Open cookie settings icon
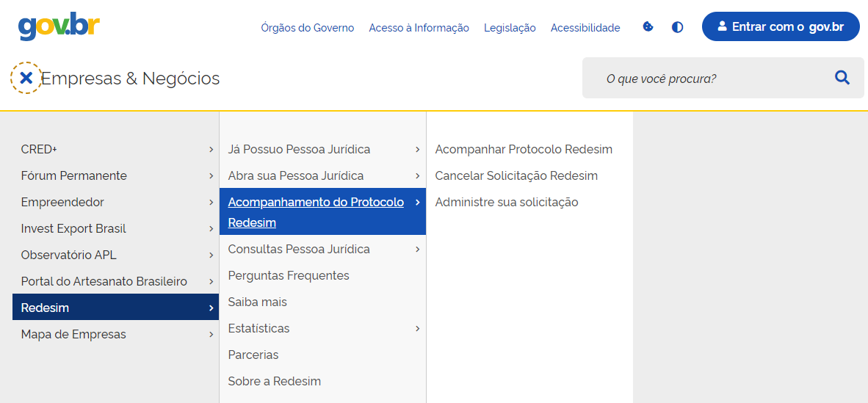The width and height of the screenshot is (868, 403). point(648,26)
